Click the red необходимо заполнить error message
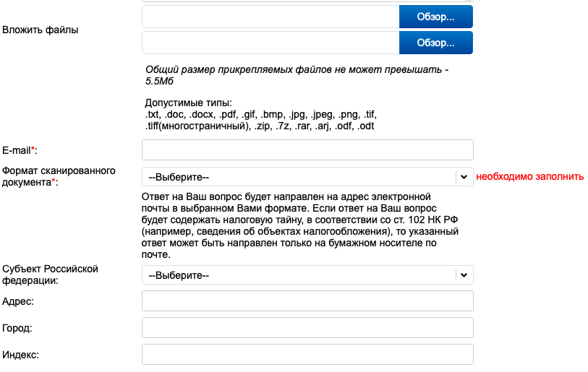 (530, 176)
